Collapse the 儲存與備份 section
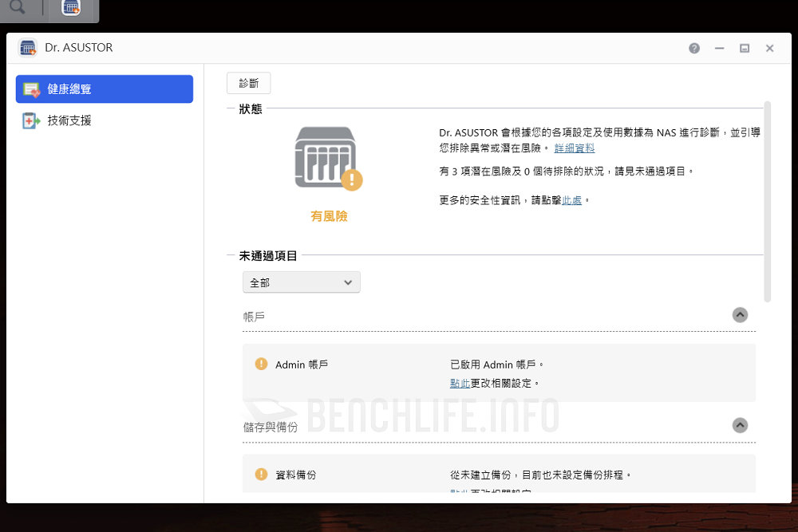Screen dimensions: 798x532 click(740, 425)
